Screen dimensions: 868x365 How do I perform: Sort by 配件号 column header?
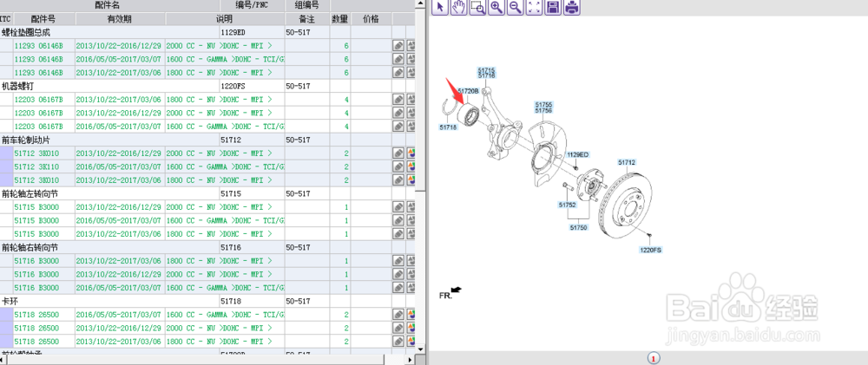click(x=43, y=19)
